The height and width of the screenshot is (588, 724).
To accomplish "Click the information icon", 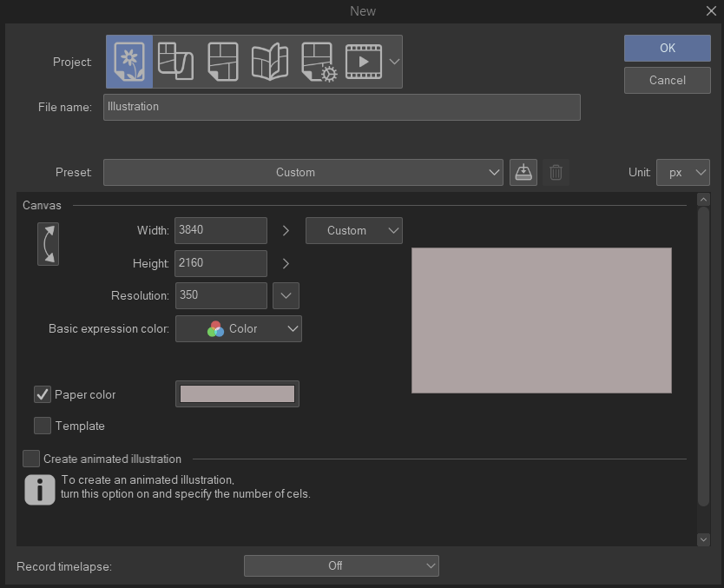I will [x=40, y=490].
